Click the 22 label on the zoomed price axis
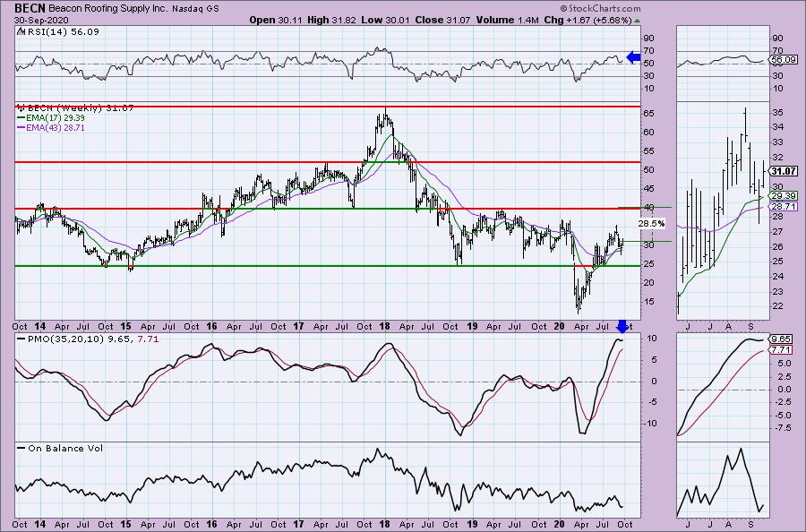This screenshot has width=806, height=532. click(777, 306)
